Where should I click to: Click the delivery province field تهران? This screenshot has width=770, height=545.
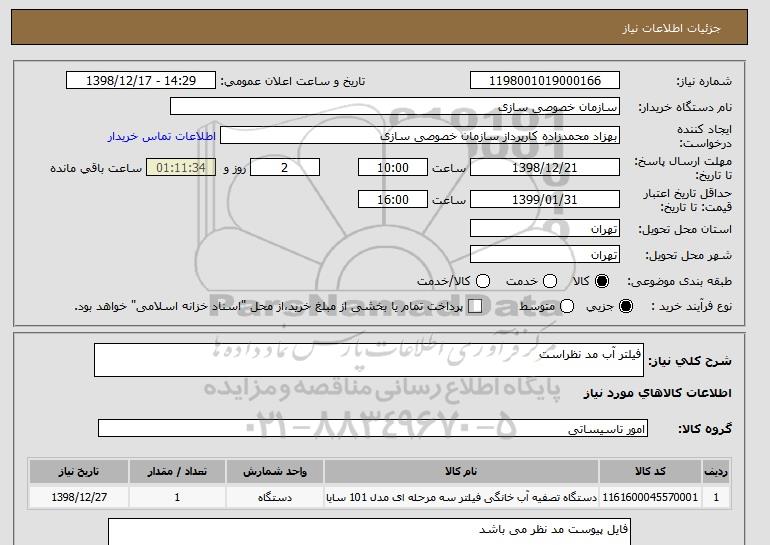pos(545,228)
